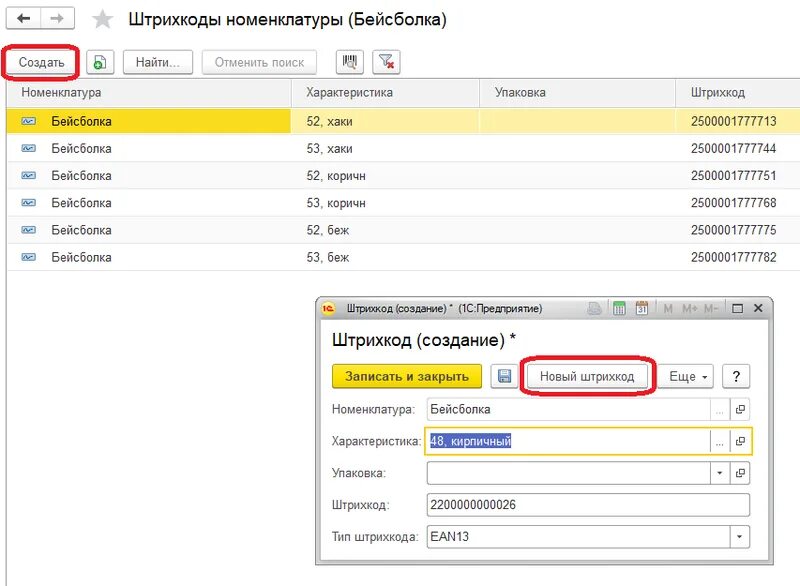The image size is (800, 586).
Task: Expand Тип штрихкода dropdown arrow
Action: (x=739, y=537)
